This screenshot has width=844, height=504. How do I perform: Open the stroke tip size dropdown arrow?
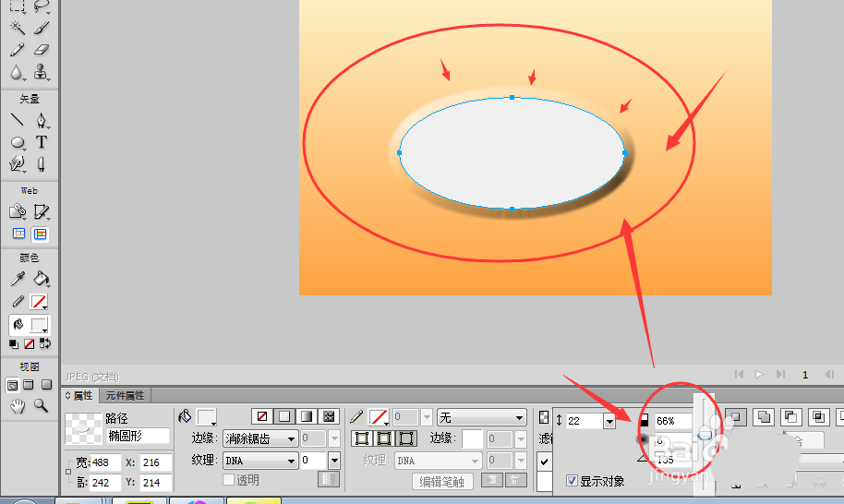[x=427, y=417]
